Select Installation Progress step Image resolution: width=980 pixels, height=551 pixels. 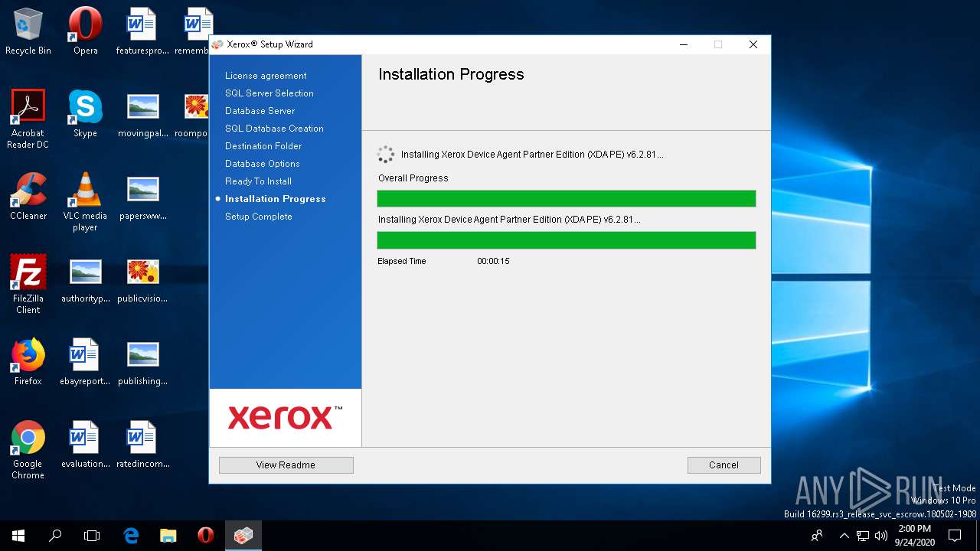click(276, 199)
